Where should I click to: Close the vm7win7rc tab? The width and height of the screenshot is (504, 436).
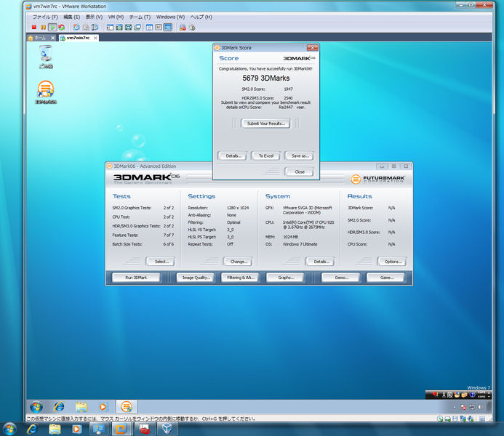95,38
